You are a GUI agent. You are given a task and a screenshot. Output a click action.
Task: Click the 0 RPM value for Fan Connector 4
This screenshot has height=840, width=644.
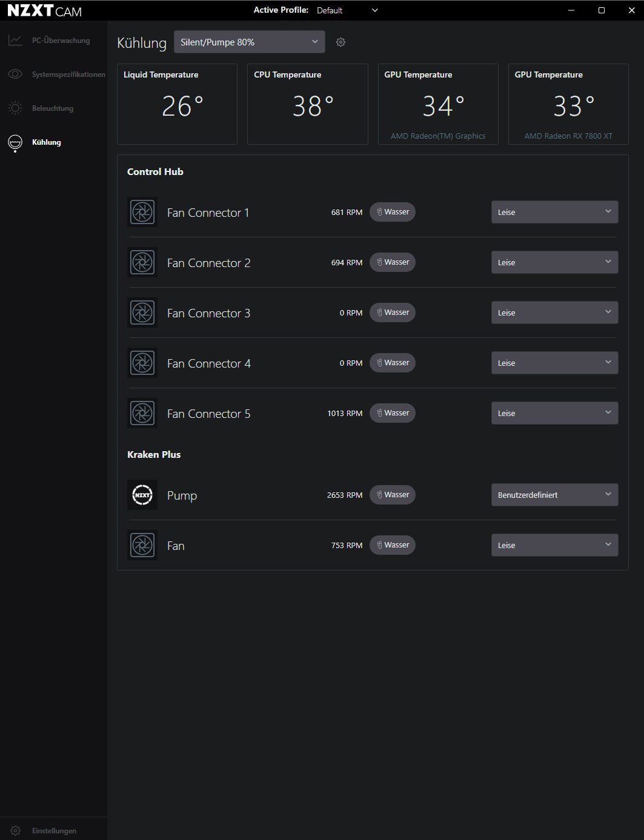coord(351,363)
